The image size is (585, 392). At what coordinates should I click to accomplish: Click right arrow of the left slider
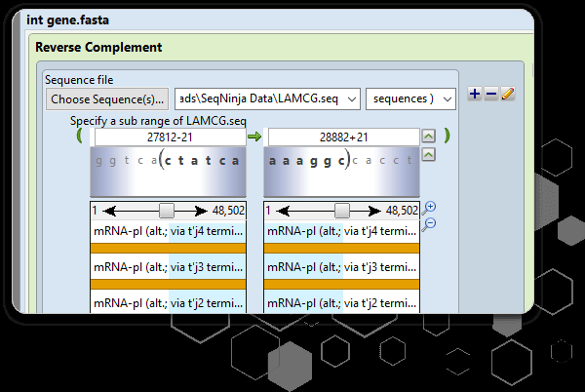[201, 211]
